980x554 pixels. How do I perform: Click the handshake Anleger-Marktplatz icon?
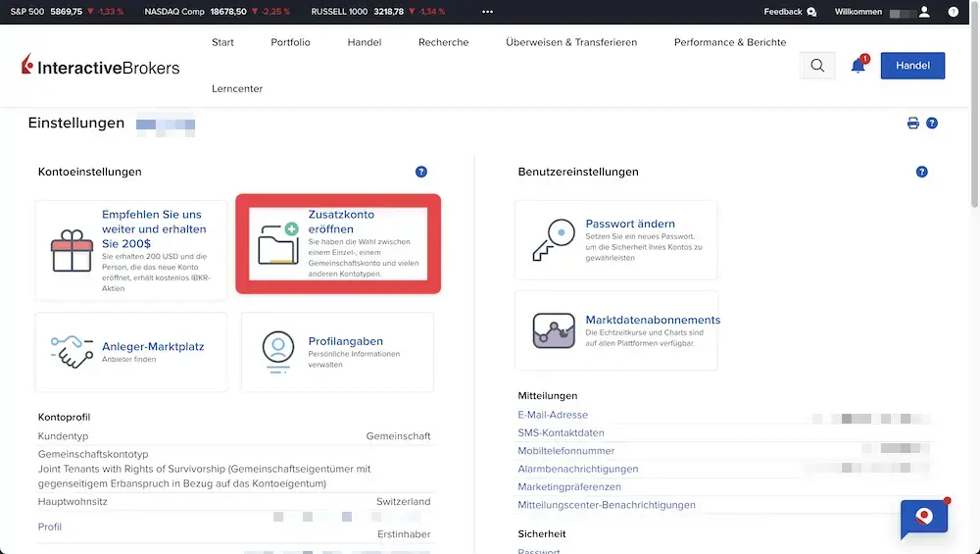click(x=72, y=352)
